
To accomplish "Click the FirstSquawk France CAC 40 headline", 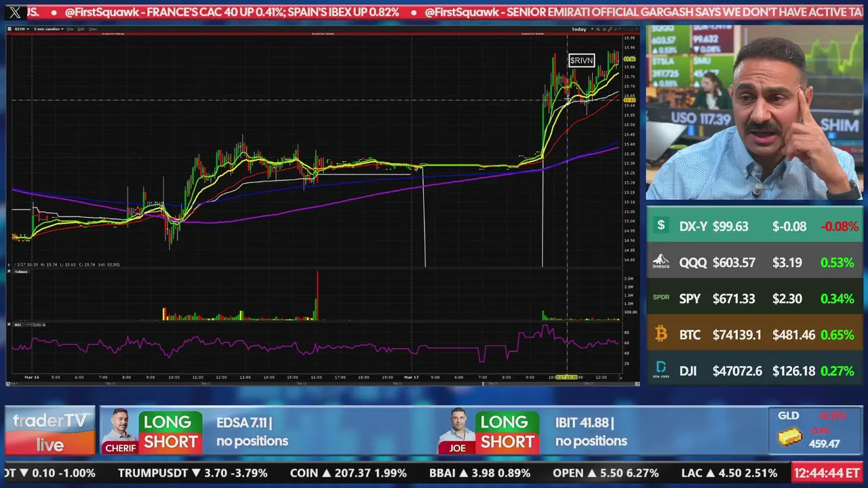I will point(232,12).
